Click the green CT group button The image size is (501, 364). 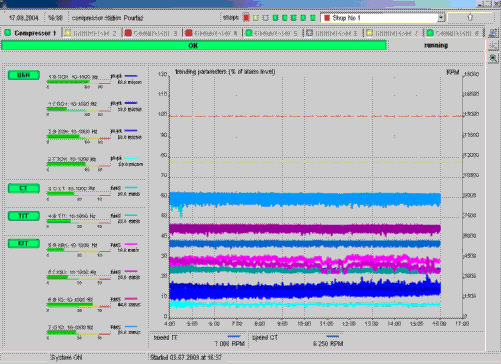coord(23,188)
